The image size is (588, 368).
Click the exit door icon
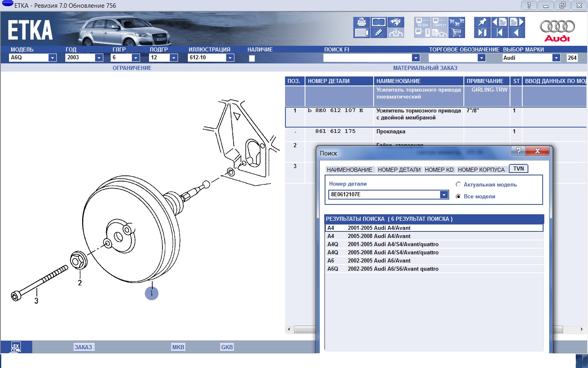[482, 33]
